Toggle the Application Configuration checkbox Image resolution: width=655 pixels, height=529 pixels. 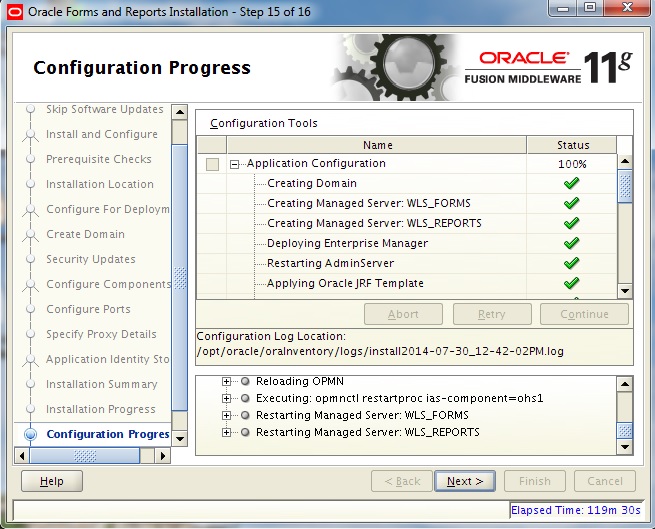coord(212,164)
